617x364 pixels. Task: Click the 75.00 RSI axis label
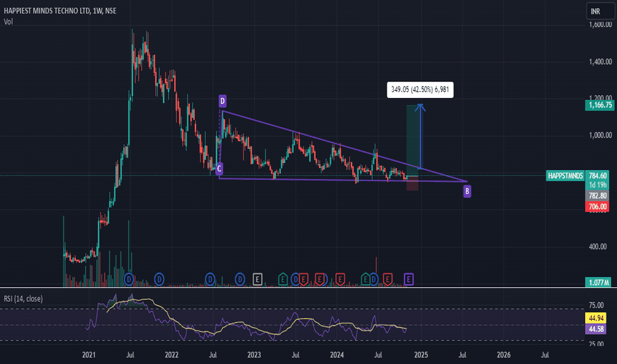[596, 305]
